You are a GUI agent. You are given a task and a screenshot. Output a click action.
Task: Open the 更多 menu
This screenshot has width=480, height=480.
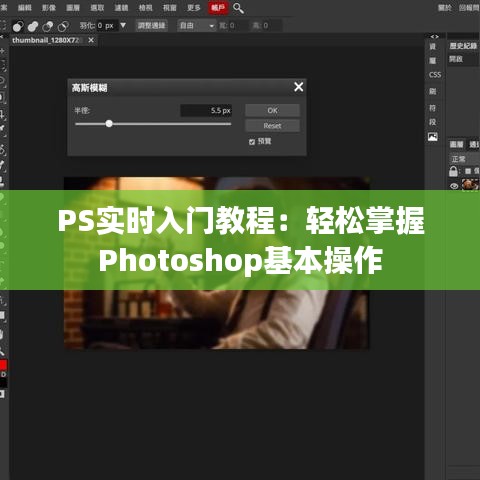pos(194,8)
